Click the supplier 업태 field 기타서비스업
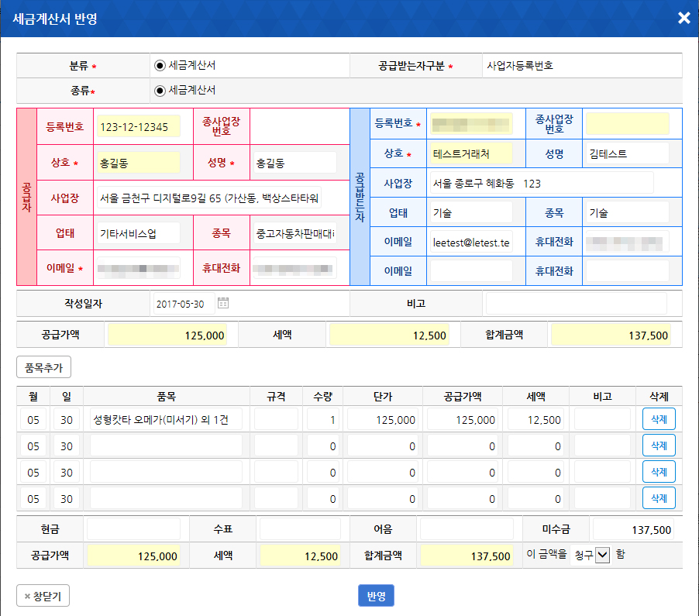Screen dimensions: 699x616 click(x=139, y=233)
